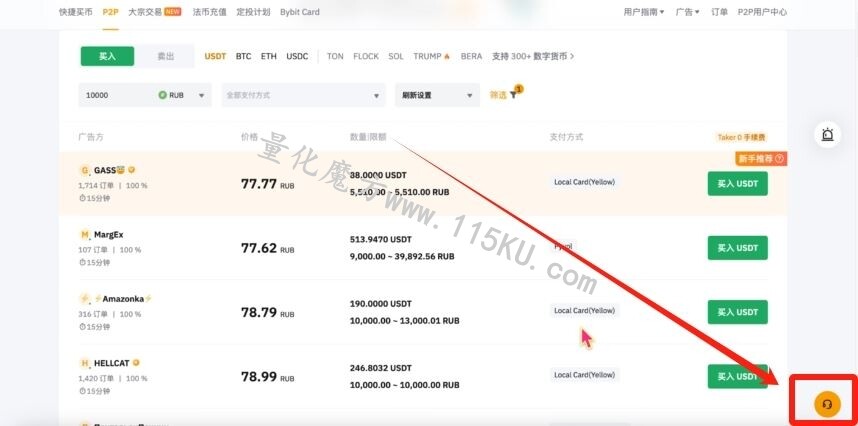This screenshot has width=858, height=426.
Task: Select the BERA coin tab
Action: coord(471,56)
